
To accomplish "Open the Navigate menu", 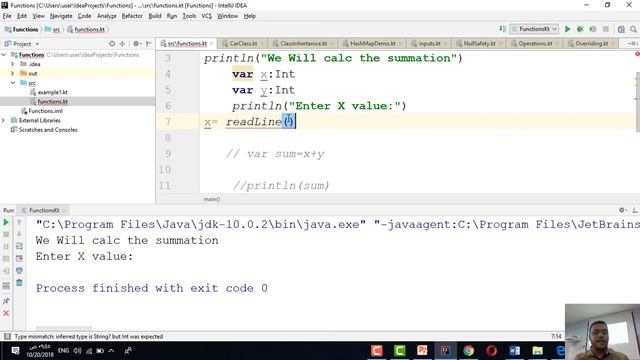I will [61, 16].
